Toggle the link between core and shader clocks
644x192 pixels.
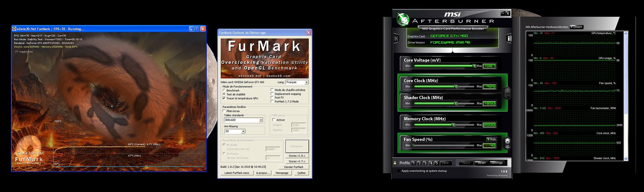pos(507,93)
